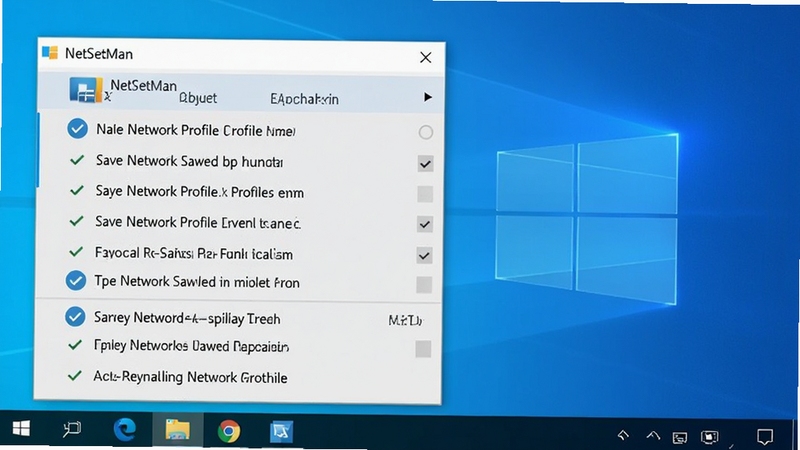Toggle checkbox for Saye Network Profile.k Profiles enm
The height and width of the screenshot is (450, 800).
[425, 194]
